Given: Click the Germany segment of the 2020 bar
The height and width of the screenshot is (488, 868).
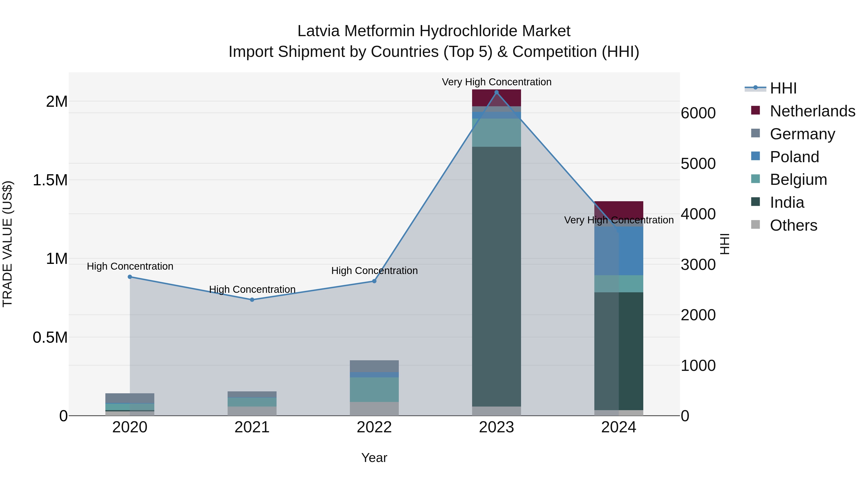Looking at the screenshot, I should (x=130, y=398).
